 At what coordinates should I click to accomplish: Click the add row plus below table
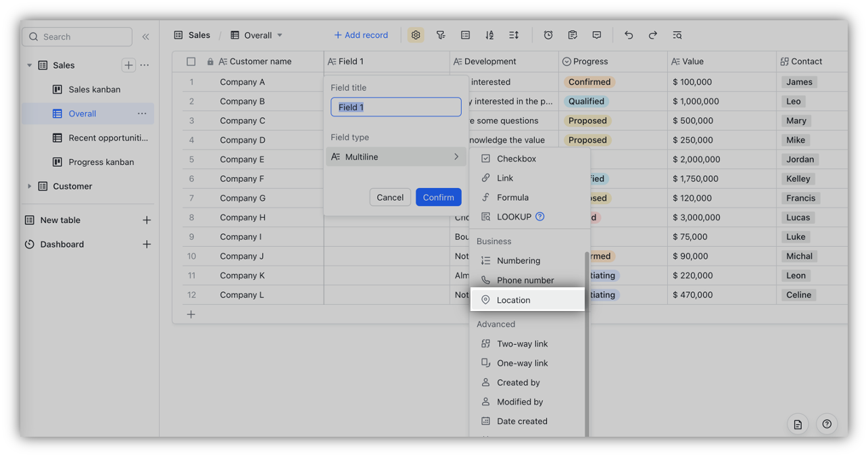click(x=191, y=314)
